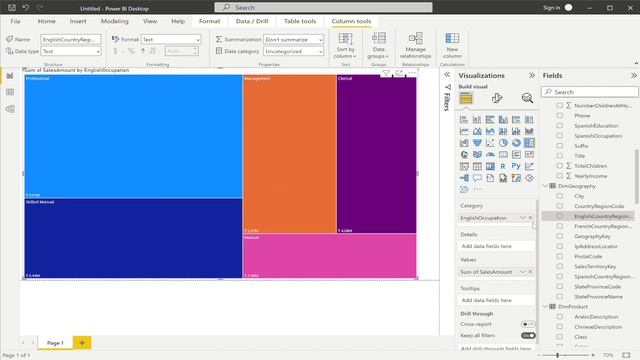
Task: Select the area chart visual
Action: 477,131
